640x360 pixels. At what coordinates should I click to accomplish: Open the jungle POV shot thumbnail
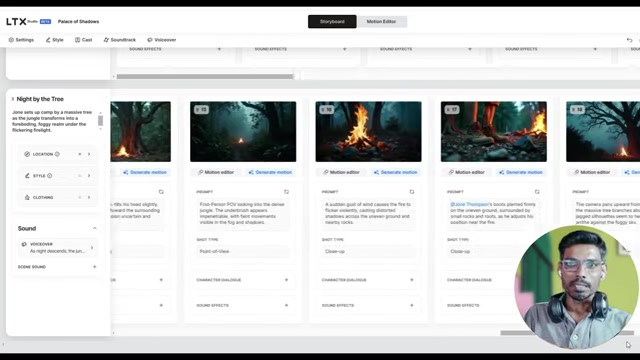click(x=243, y=131)
